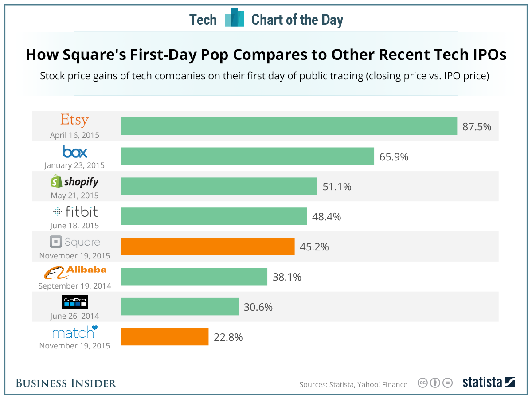
Task: Click the Box logo
Action: pyautogui.click(x=75, y=152)
